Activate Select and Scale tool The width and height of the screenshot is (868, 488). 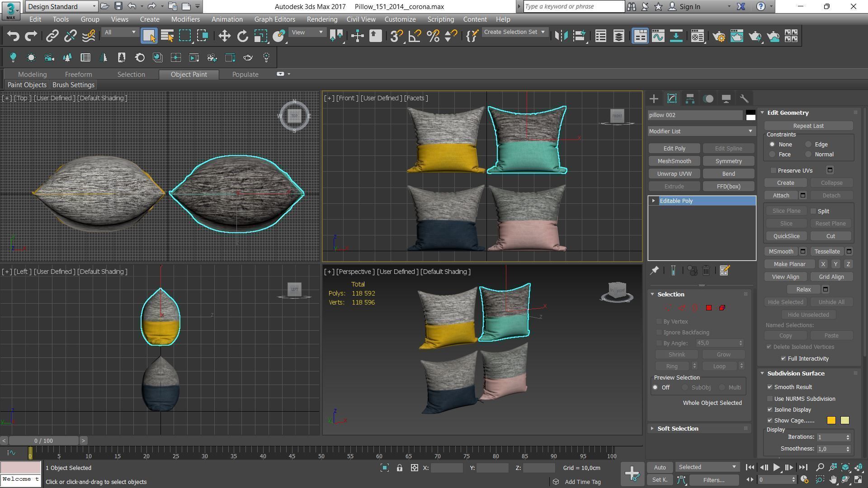coord(261,36)
